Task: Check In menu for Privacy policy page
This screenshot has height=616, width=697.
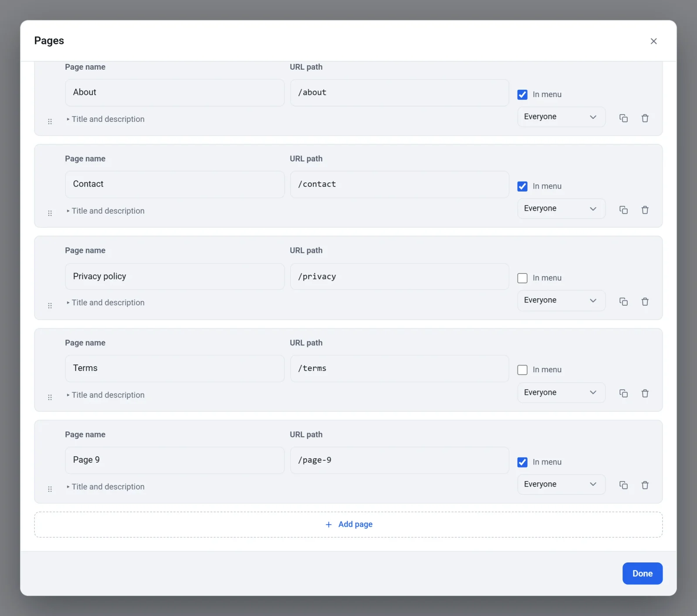Action: (522, 278)
